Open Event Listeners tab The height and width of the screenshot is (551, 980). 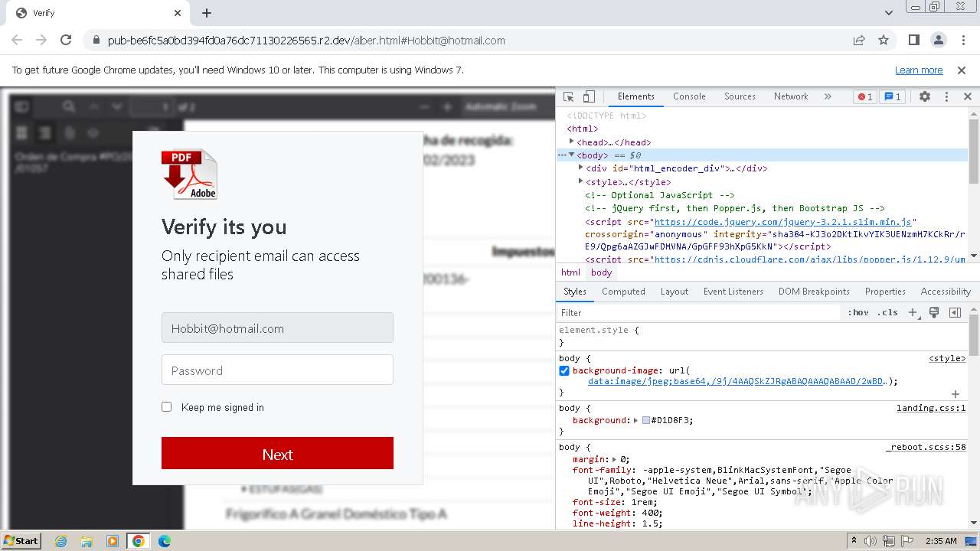coord(733,292)
